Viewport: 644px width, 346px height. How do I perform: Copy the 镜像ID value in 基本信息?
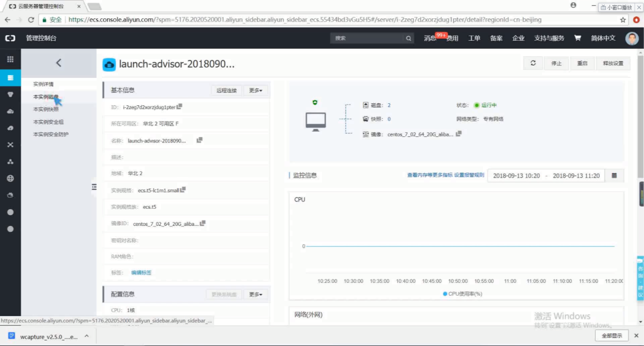coord(202,223)
